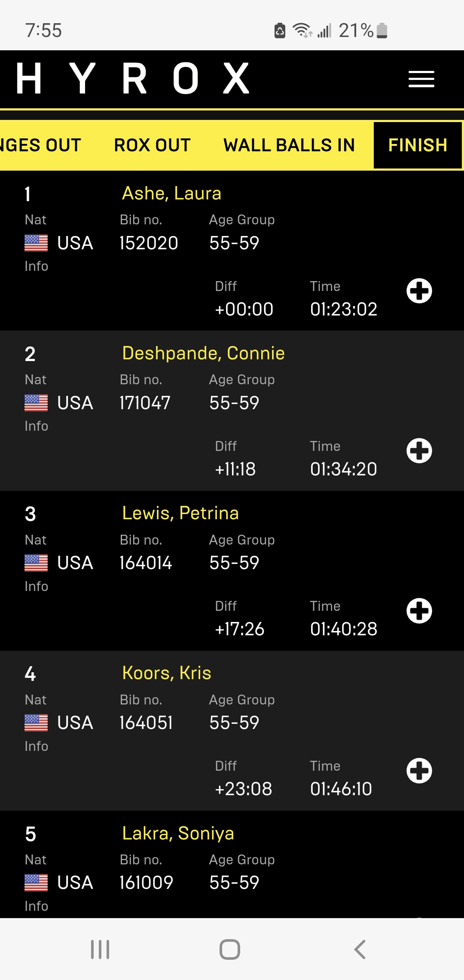Open Lakra, Soniya's athlete profile
This screenshot has height=980, width=464.
(178, 833)
